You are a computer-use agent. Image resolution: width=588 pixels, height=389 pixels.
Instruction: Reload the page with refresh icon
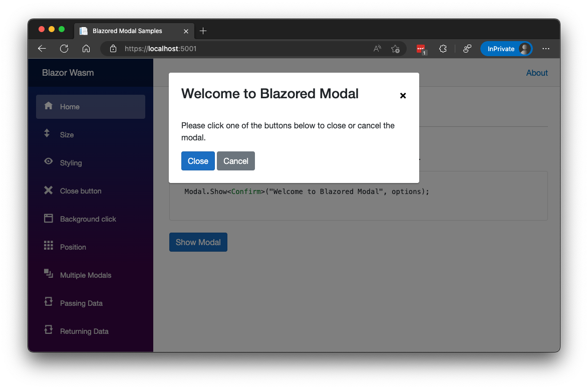(64, 49)
